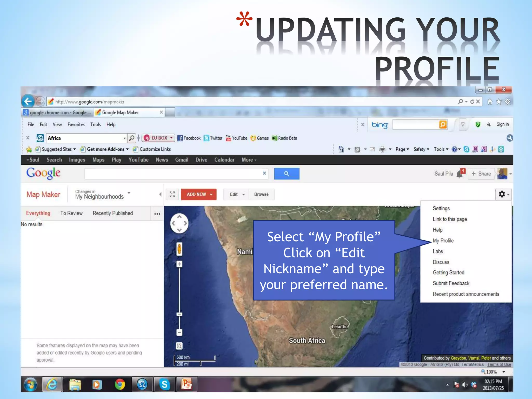Open the Africa search box dropdown arrow
The width and height of the screenshot is (532, 399).
(x=125, y=138)
